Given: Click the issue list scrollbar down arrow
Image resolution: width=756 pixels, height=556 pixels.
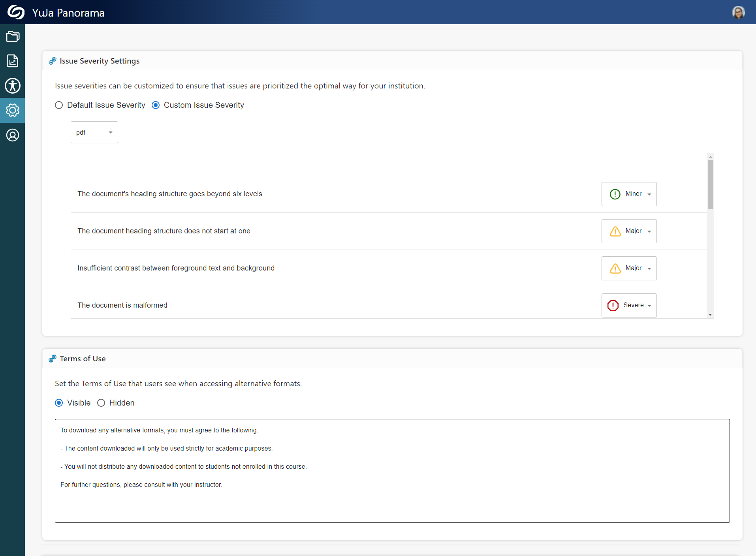Looking at the screenshot, I should [x=710, y=315].
